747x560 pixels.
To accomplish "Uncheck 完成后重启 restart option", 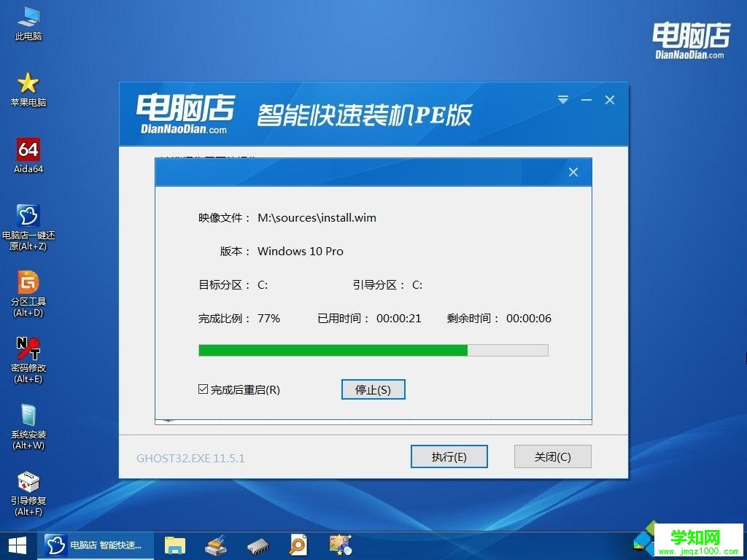I will [x=203, y=389].
